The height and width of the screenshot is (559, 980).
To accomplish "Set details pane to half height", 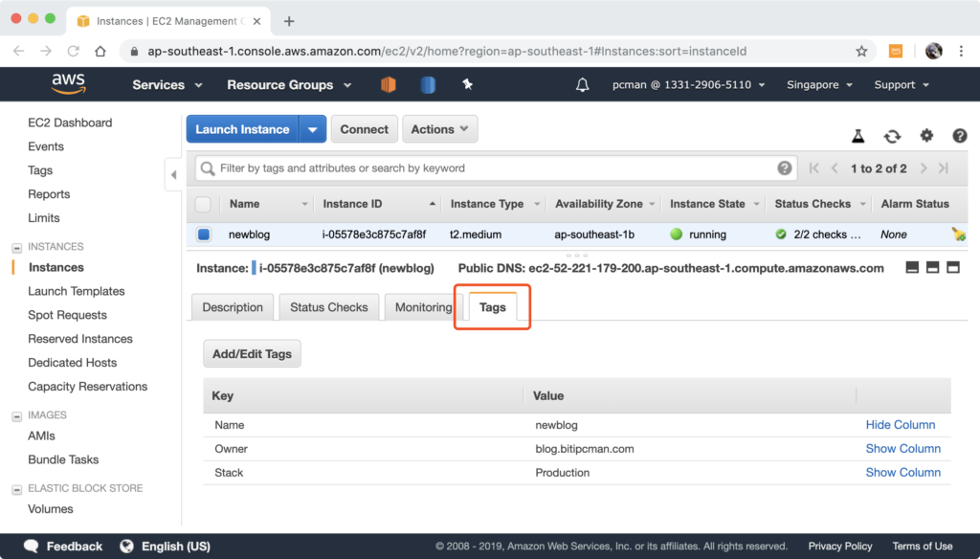I will [932, 268].
